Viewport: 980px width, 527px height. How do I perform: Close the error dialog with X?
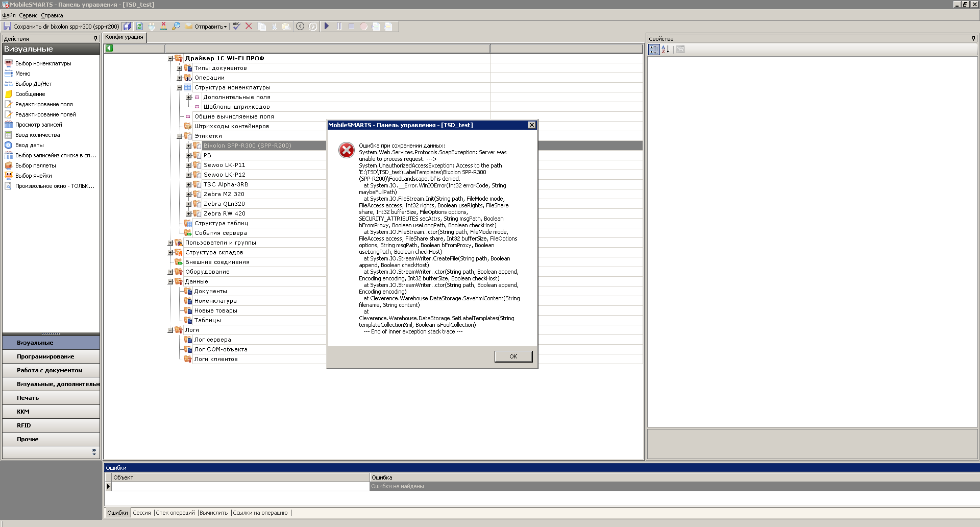(x=531, y=125)
